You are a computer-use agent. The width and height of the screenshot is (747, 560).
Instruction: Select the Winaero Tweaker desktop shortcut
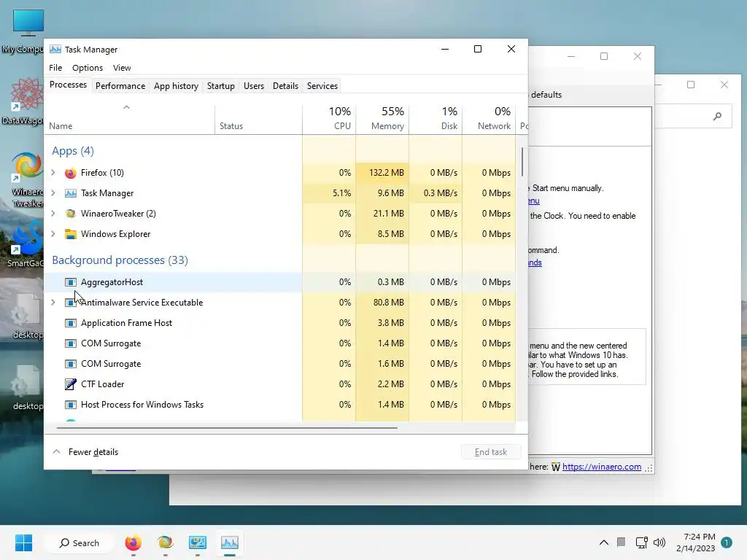tap(28, 179)
